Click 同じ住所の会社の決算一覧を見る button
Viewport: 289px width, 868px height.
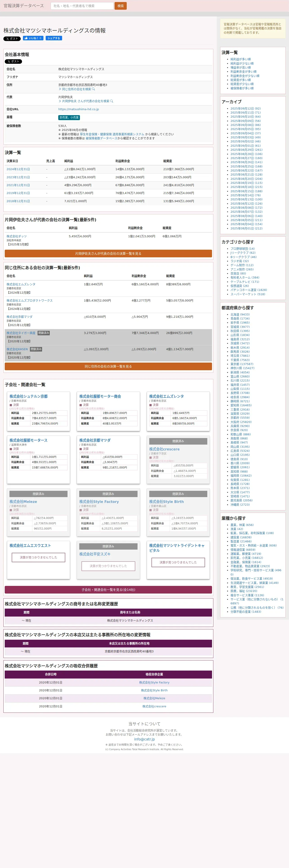coord(108,367)
